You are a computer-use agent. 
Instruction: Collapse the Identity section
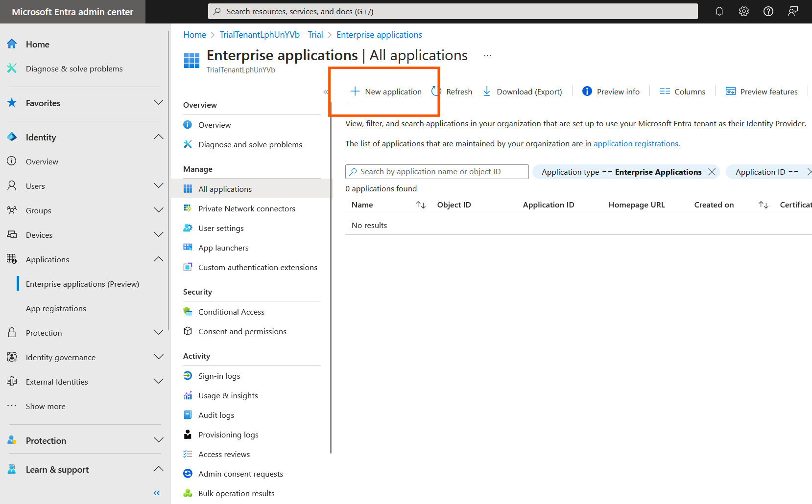[x=158, y=137]
